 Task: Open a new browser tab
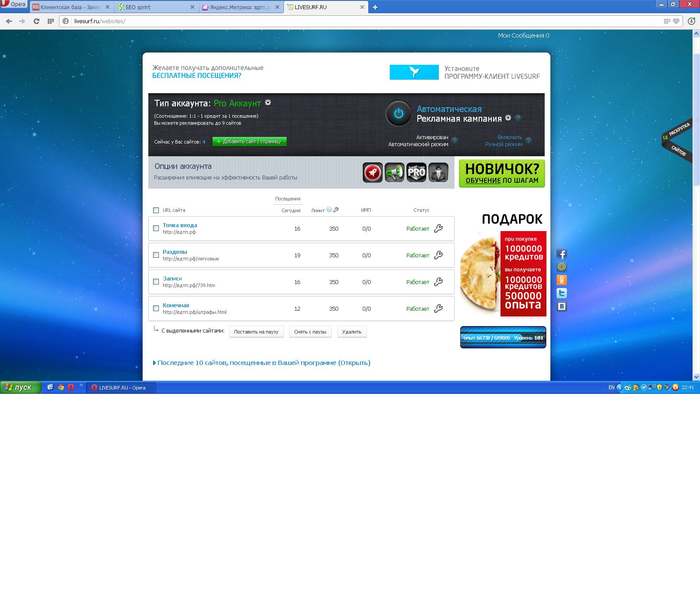(375, 7)
